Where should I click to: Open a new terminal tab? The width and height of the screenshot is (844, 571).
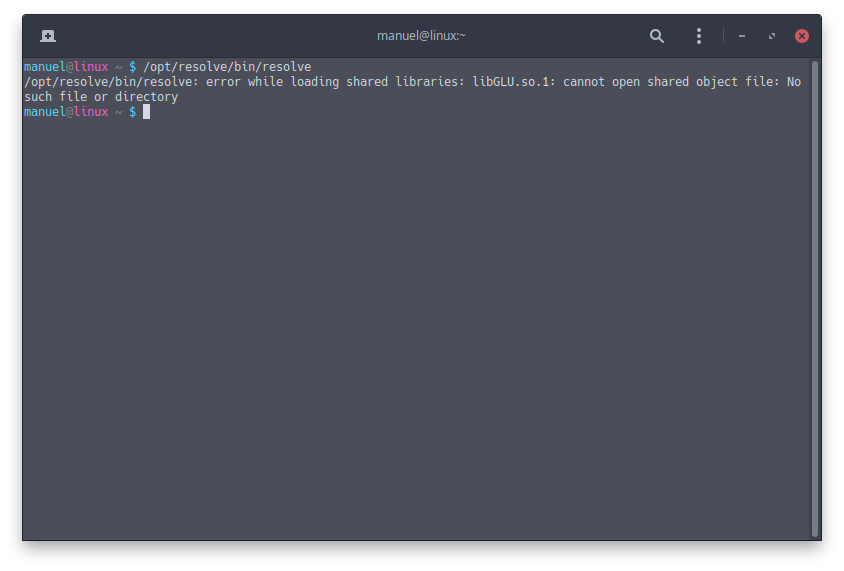tap(48, 36)
